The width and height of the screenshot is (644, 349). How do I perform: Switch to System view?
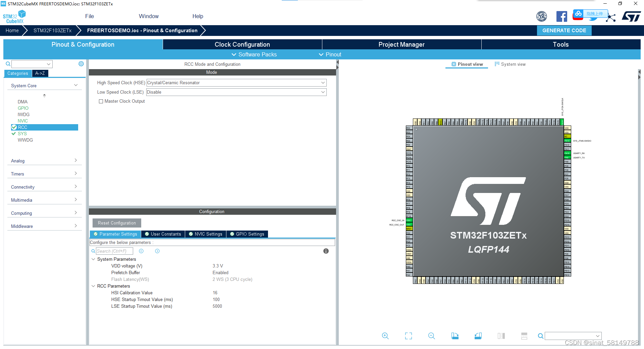tap(510, 64)
